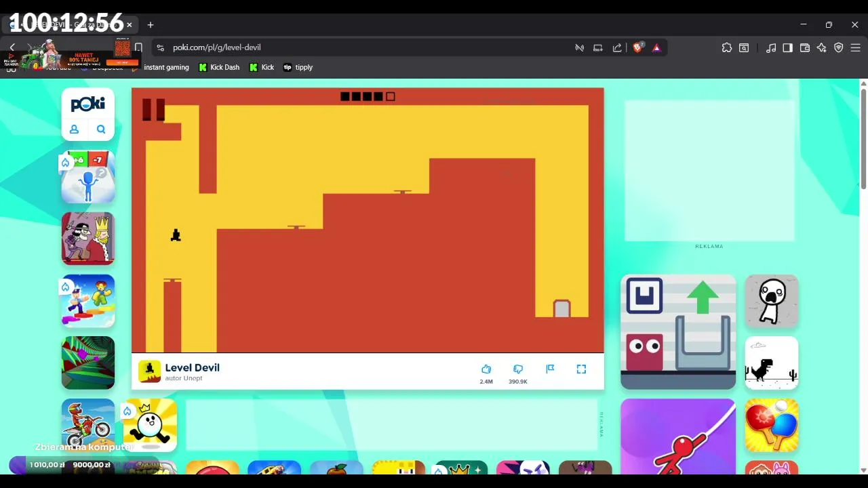Screen dimensions: 868x488
Task: Open the Poki search icon
Action: click(x=101, y=129)
